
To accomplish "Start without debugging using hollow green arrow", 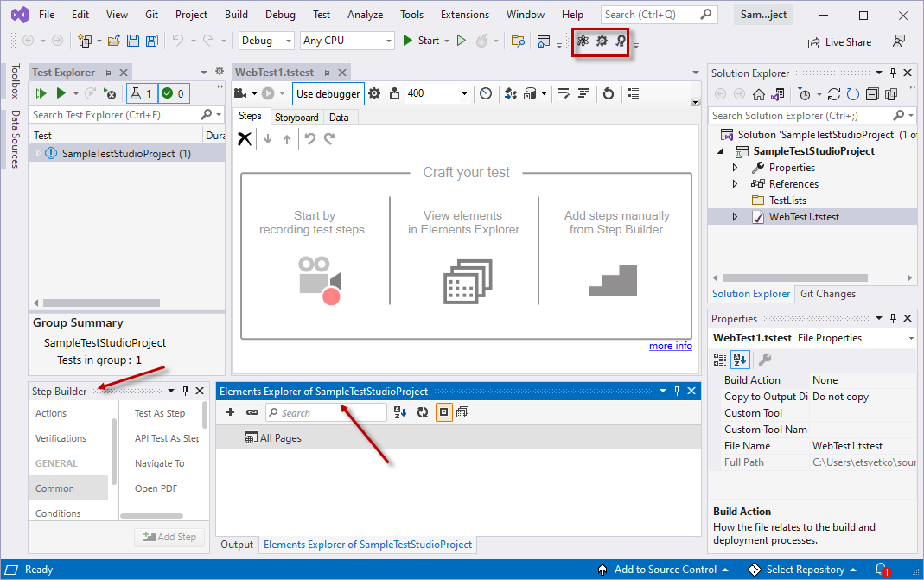I will [462, 41].
